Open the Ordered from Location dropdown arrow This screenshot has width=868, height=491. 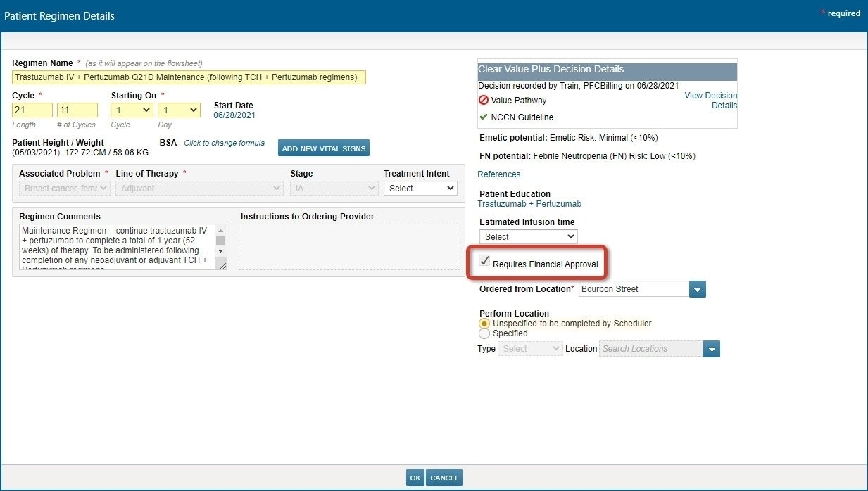point(697,288)
